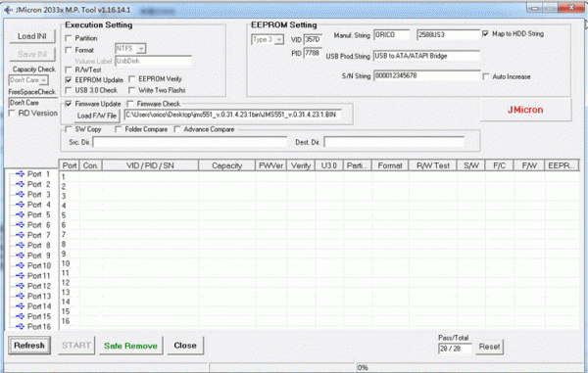Click the app icon in title bar
The image size is (588, 373).
pyautogui.click(x=8, y=10)
